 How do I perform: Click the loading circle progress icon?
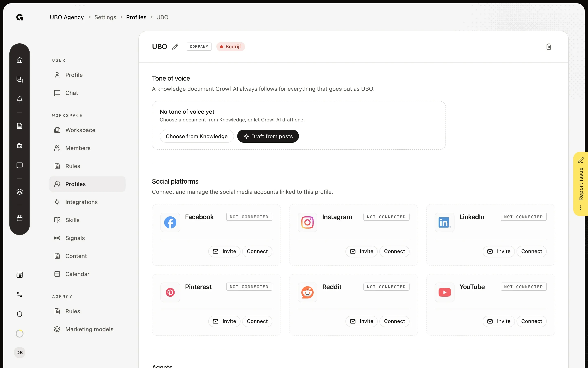coord(19,333)
